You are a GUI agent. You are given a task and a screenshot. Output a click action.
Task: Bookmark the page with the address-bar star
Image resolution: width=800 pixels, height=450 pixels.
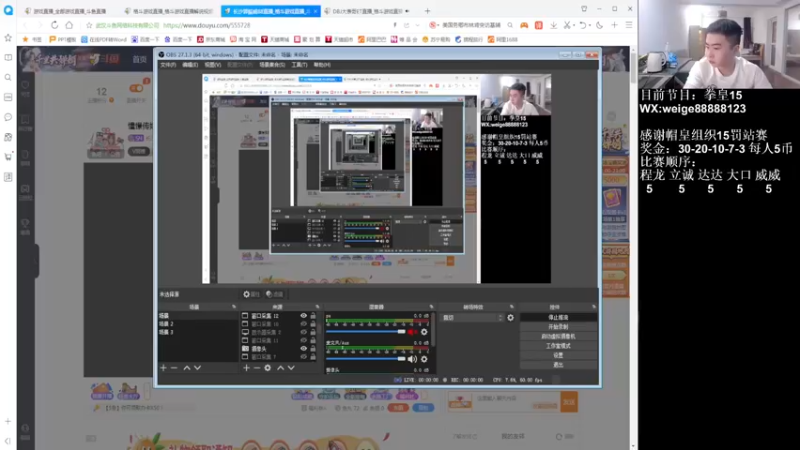(89, 25)
